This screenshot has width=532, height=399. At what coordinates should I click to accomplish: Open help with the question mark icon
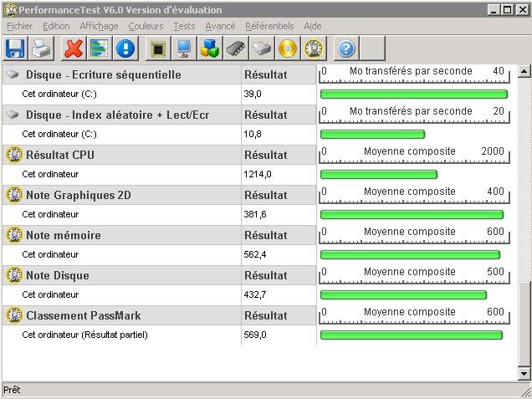tap(346, 49)
